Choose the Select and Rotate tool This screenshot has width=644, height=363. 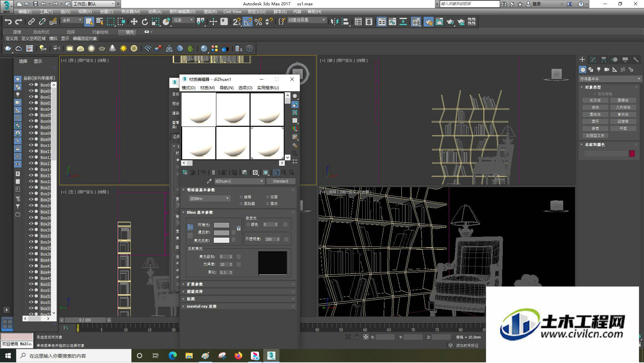[x=145, y=22]
